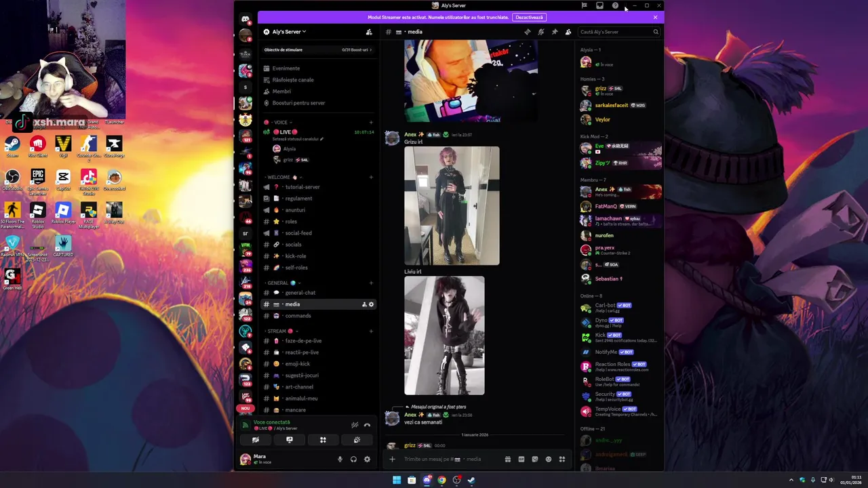The width and height of the screenshot is (868, 488).
Task: Open the art-channel channel
Action: [x=318, y=387]
